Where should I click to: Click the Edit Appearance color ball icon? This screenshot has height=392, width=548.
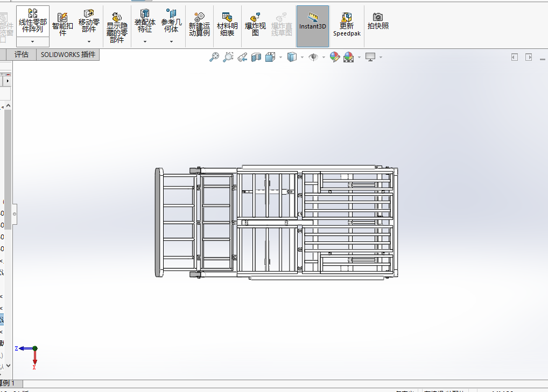(334, 57)
